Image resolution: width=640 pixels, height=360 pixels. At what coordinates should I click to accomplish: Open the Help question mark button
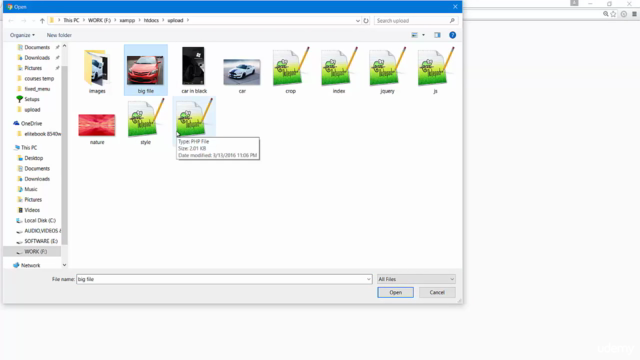pos(452,35)
